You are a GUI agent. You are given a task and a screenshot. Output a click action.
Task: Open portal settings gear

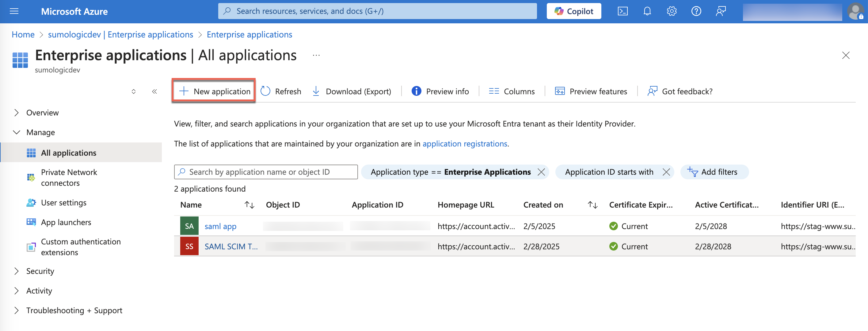(671, 11)
